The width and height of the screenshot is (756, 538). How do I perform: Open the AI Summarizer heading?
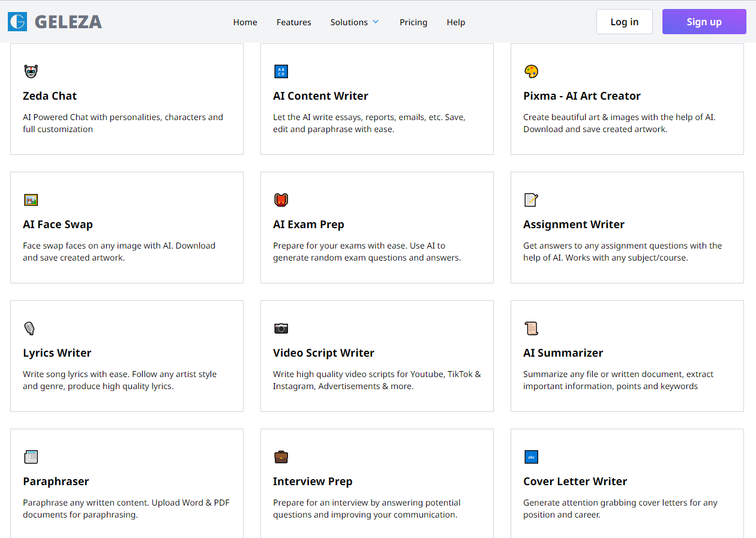(x=563, y=353)
